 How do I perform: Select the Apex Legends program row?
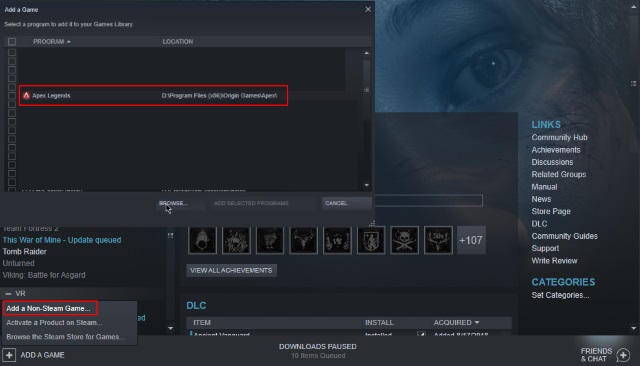click(153, 95)
